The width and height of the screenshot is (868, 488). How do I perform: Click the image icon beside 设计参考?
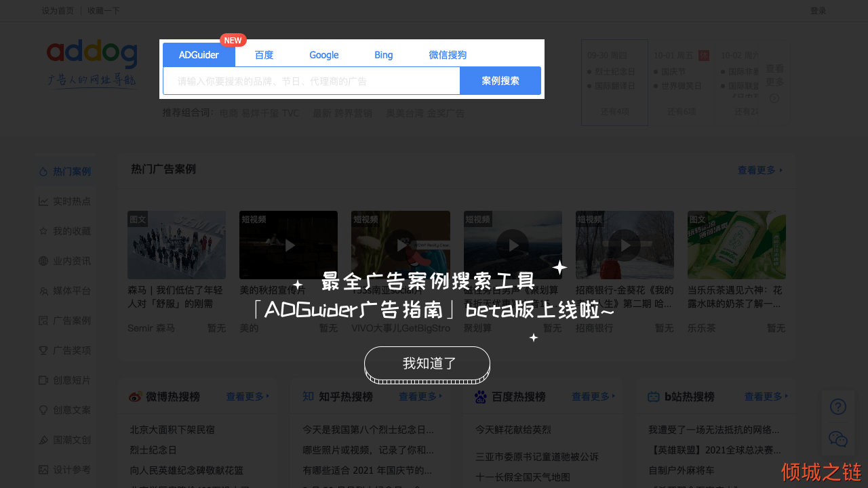43,470
